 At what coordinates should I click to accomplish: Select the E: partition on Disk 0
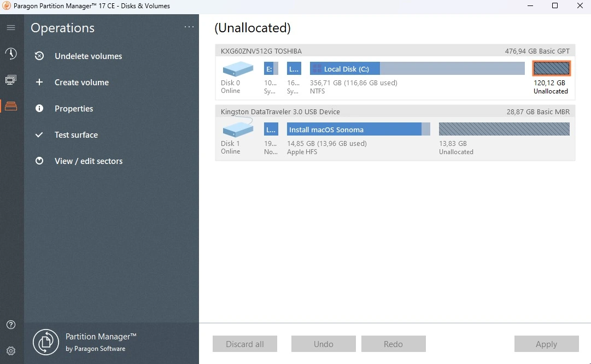[271, 68]
